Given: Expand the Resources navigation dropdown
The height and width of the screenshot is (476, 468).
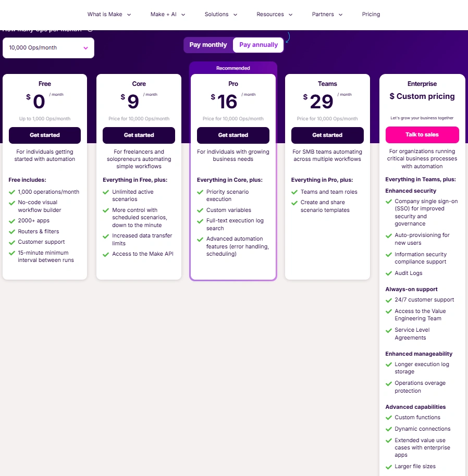Looking at the screenshot, I should pos(274,14).
